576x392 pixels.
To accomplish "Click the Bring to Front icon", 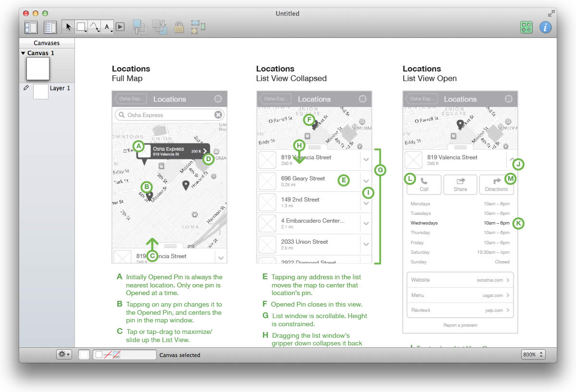I will coord(140,27).
